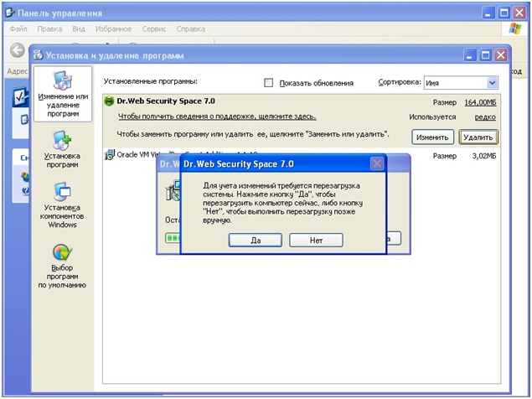This screenshot has height=399, width=532.
Task: Select Установка программ sidebar icon
Action: pos(62,149)
